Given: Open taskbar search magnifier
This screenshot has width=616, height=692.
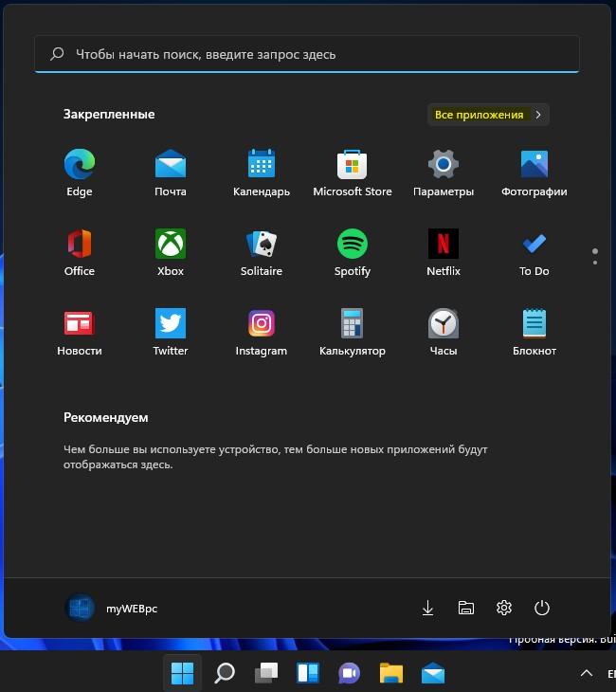Looking at the screenshot, I should (x=225, y=673).
